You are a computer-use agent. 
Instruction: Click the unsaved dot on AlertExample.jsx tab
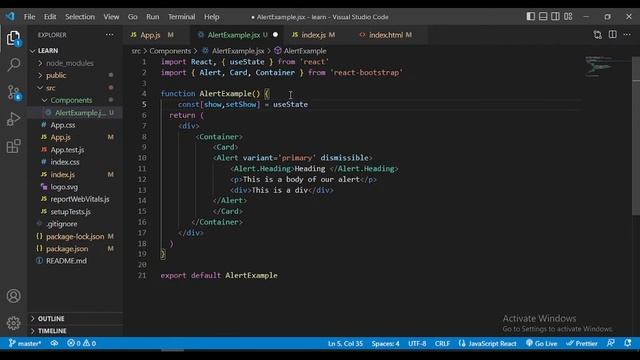point(275,35)
